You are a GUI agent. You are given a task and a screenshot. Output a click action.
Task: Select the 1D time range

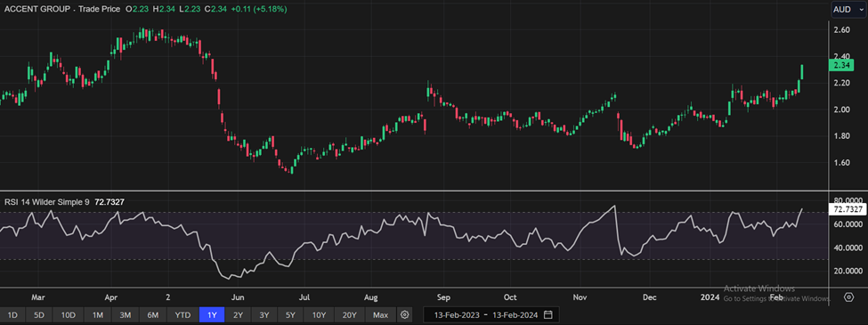(x=12, y=315)
